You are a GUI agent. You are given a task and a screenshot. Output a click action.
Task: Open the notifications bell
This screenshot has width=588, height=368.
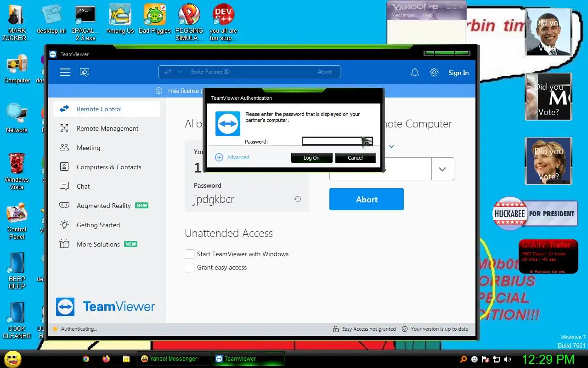tap(415, 72)
